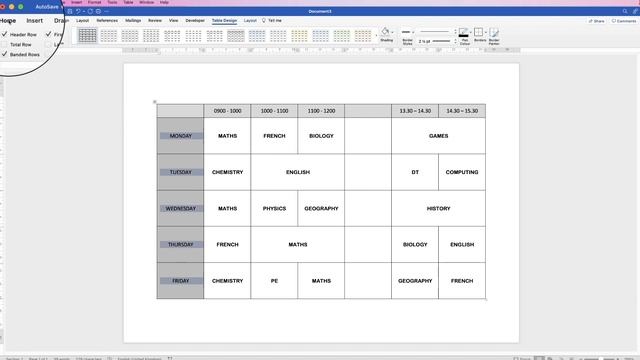The image size is (640, 360).
Task: Click the PE cell on Friday
Action: point(274,281)
